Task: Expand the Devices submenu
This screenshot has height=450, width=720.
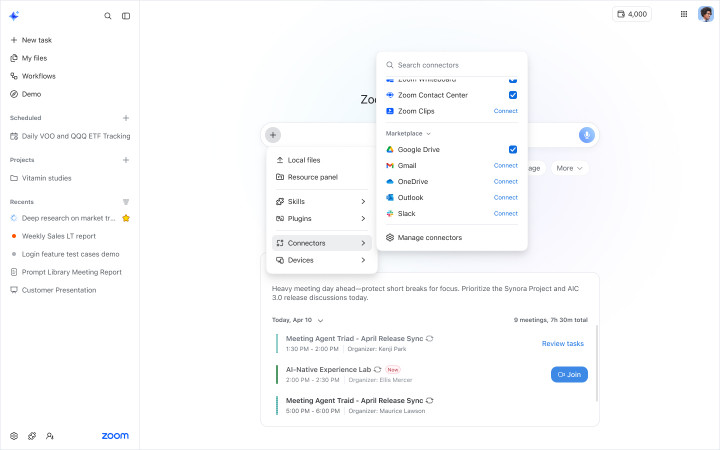Action: click(321, 260)
